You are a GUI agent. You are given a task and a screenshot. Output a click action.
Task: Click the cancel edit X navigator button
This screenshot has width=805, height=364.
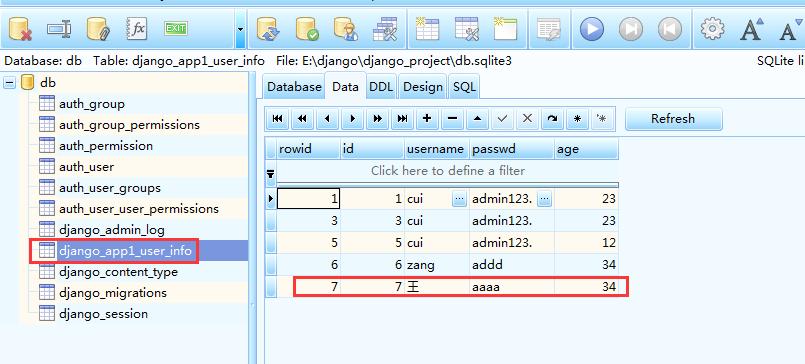pyautogui.click(x=527, y=119)
